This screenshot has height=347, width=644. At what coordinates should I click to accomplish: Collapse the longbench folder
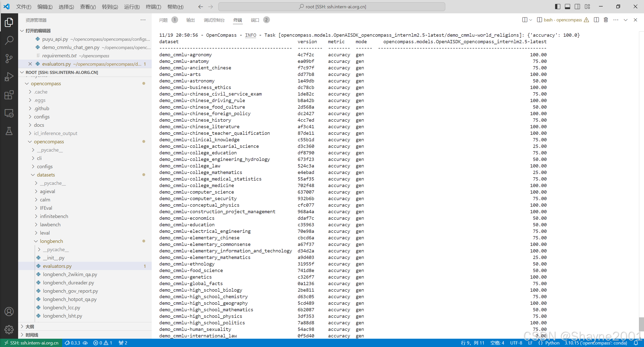[x=51, y=241]
